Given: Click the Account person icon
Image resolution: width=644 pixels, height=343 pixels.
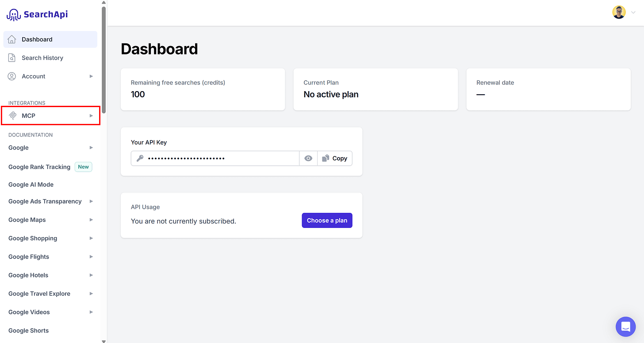Looking at the screenshot, I should click(12, 77).
